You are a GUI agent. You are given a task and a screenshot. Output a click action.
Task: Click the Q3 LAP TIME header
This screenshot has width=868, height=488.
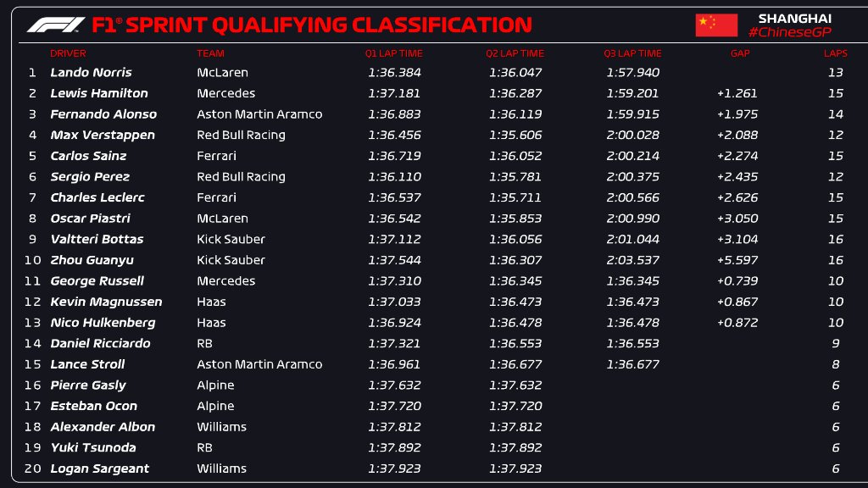tap(632, 53)
